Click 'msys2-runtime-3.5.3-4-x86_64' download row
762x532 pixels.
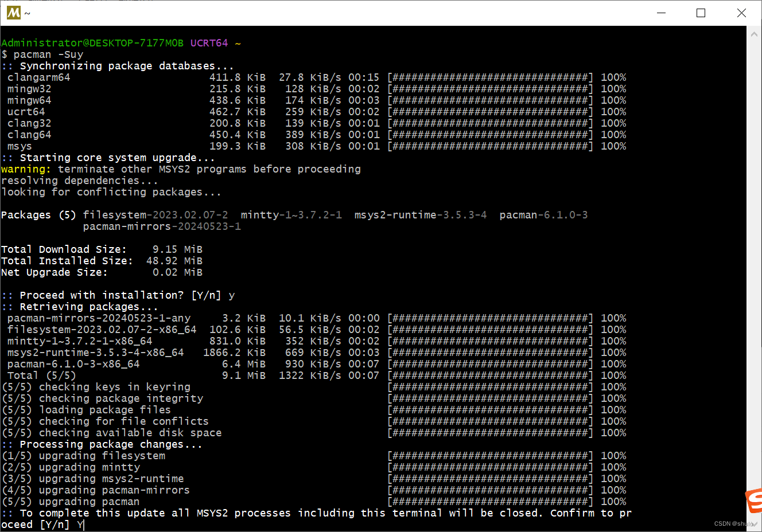pos(317,353)
